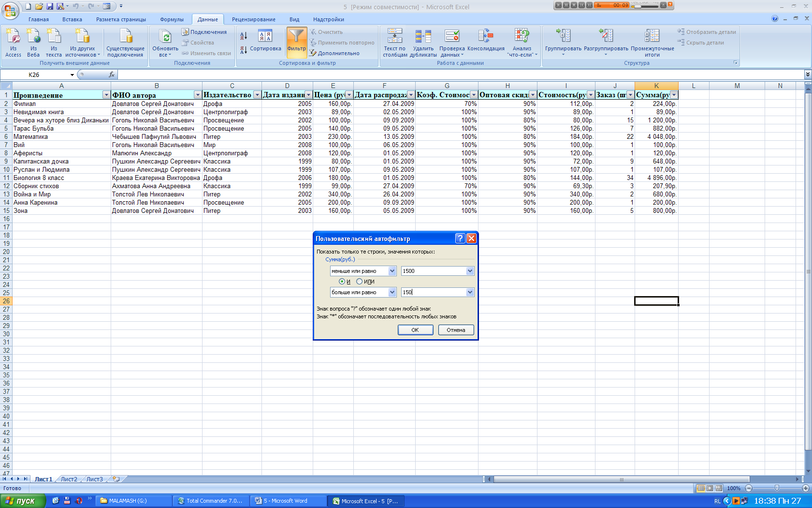Image resolution: width=812 pixels, height=508 pixels.
Task: Switch to Лист2 sheet tab
Action: (x=69, y=479)
